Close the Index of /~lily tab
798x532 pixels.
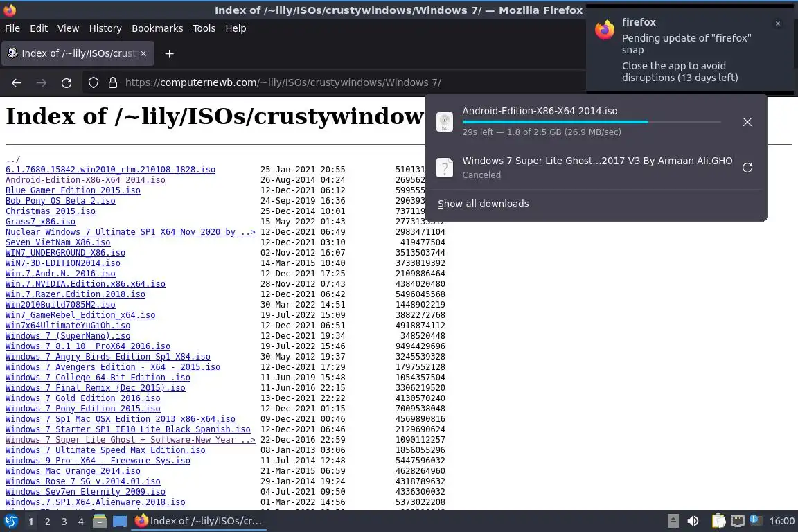(x=143, y=53)
